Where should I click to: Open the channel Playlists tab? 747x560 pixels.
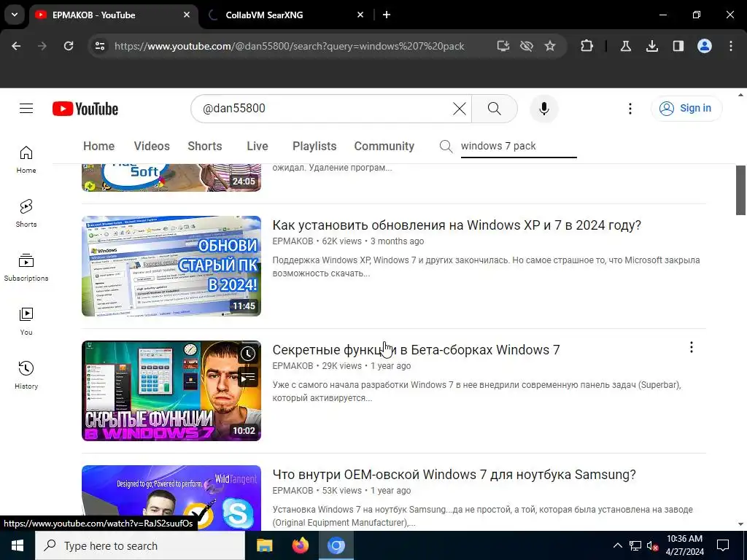point(314,146)
